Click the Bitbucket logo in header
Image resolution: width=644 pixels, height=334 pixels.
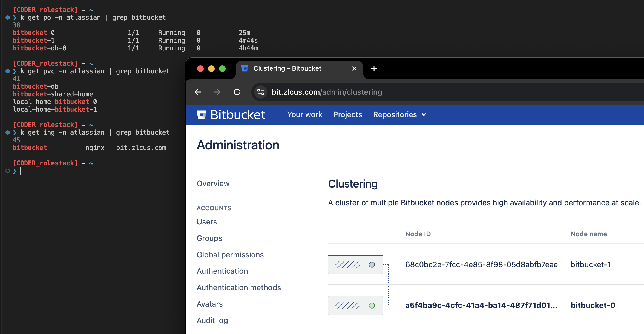pos(231,115)
